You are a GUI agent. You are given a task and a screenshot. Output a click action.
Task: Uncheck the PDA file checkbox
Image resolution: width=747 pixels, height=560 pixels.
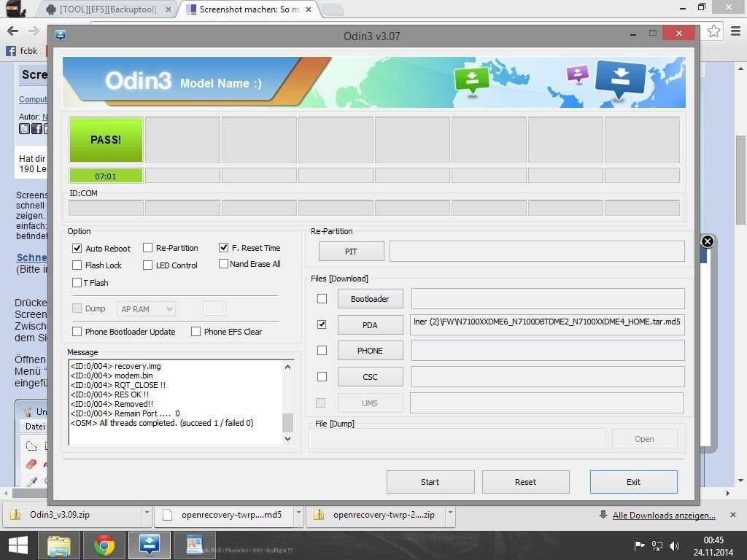pyautogui.click(x=322, y=324)
